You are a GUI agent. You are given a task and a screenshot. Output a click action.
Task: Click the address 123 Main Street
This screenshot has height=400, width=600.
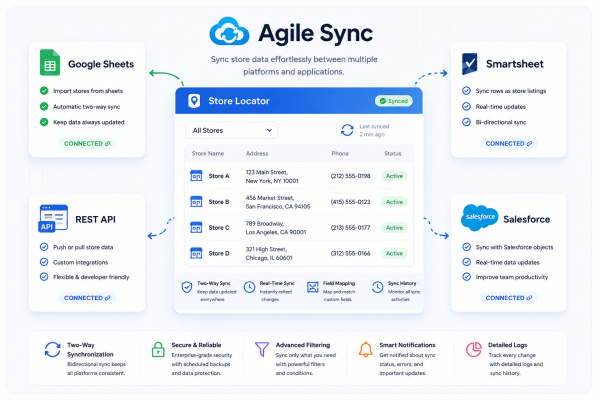click(272, 176)
